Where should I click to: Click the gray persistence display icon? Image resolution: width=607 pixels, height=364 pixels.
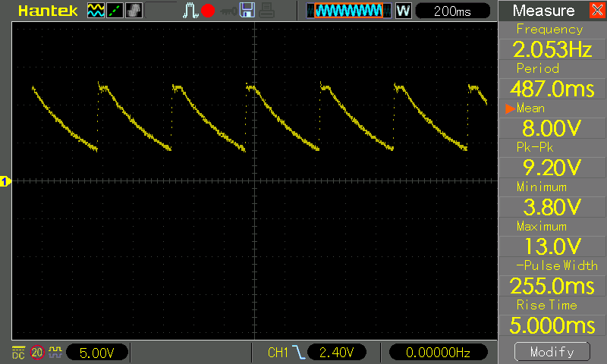(134, 11)
